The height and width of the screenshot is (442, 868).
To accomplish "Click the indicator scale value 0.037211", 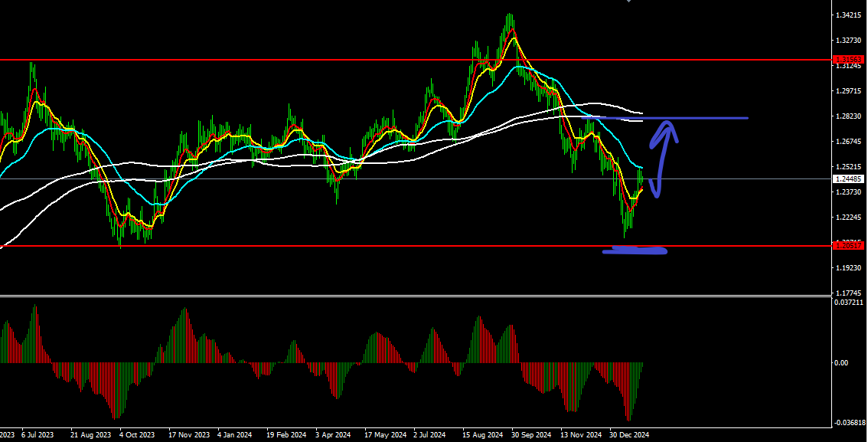I will click(x=849, y=303).
